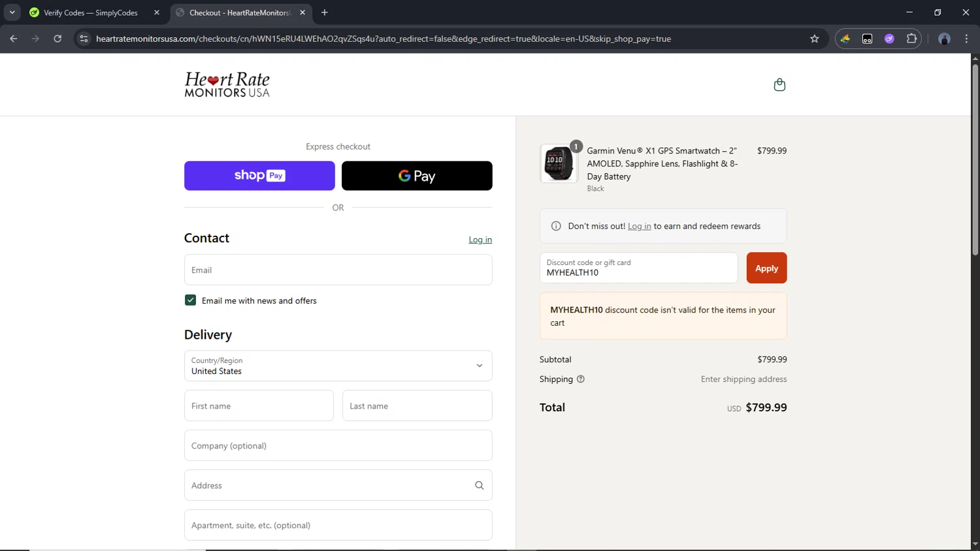Screen dimensions: 980x551
Task: Click the browser back arrow
Action: click(14, 39)
